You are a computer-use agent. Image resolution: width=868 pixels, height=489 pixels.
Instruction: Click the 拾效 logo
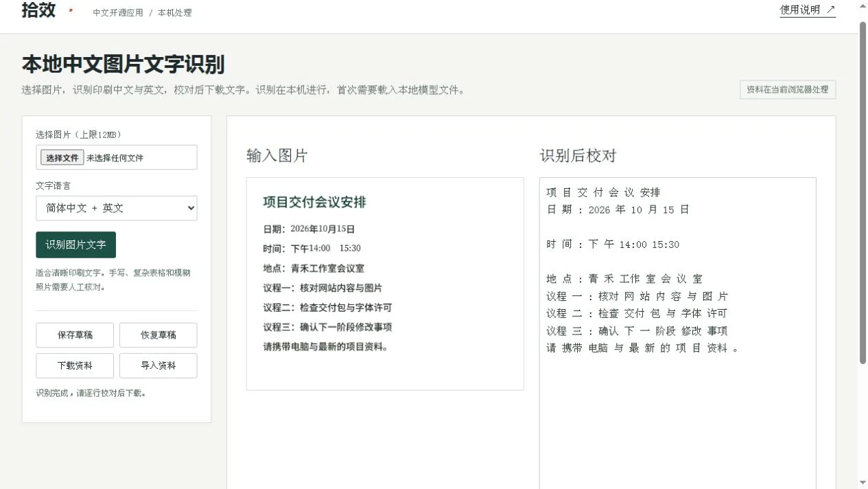[x=38, y=10]
